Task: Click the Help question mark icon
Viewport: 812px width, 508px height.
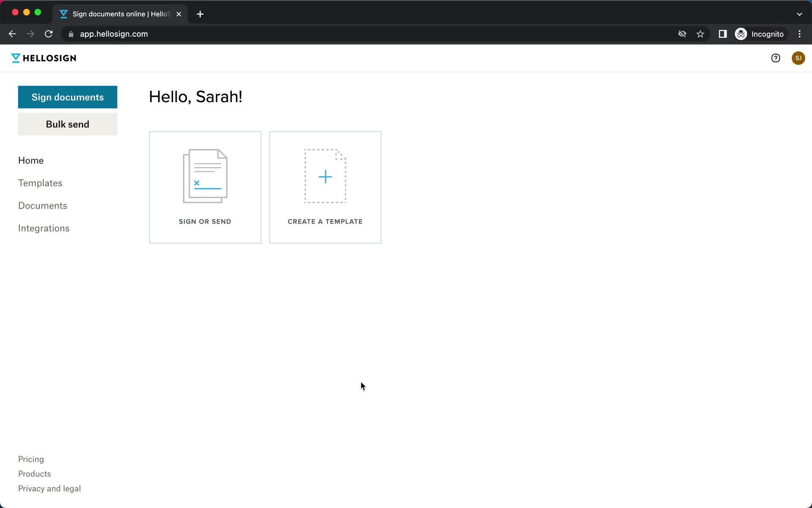Action: point(775,58)
